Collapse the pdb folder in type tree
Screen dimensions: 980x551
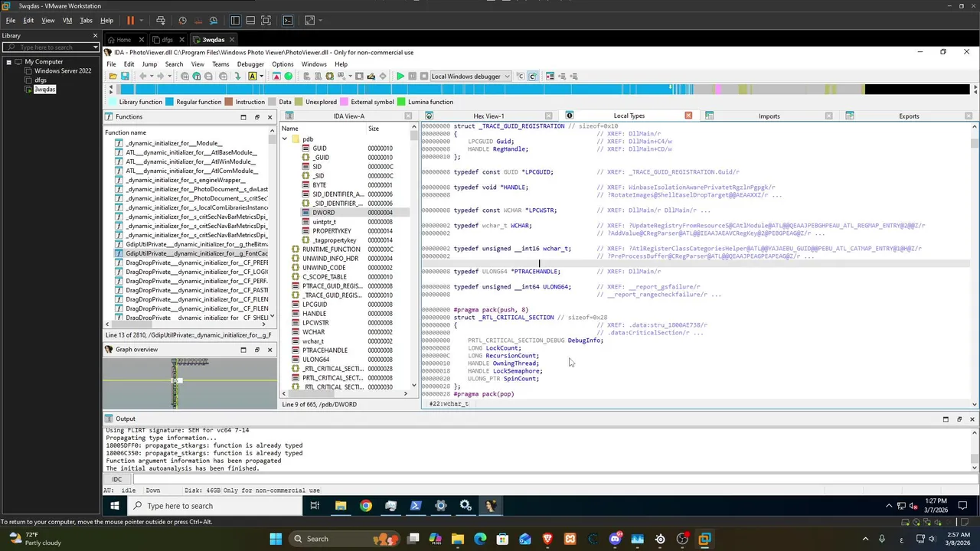[x=285, y=139]
